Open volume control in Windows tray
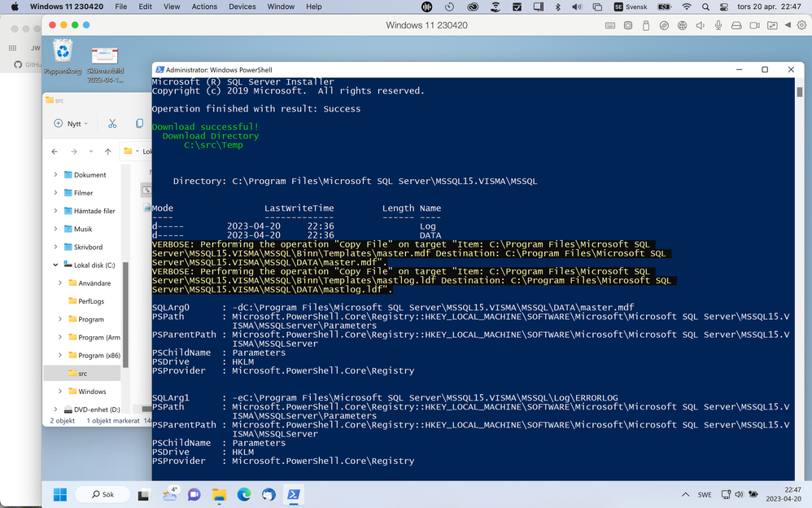 coord(739,494)
